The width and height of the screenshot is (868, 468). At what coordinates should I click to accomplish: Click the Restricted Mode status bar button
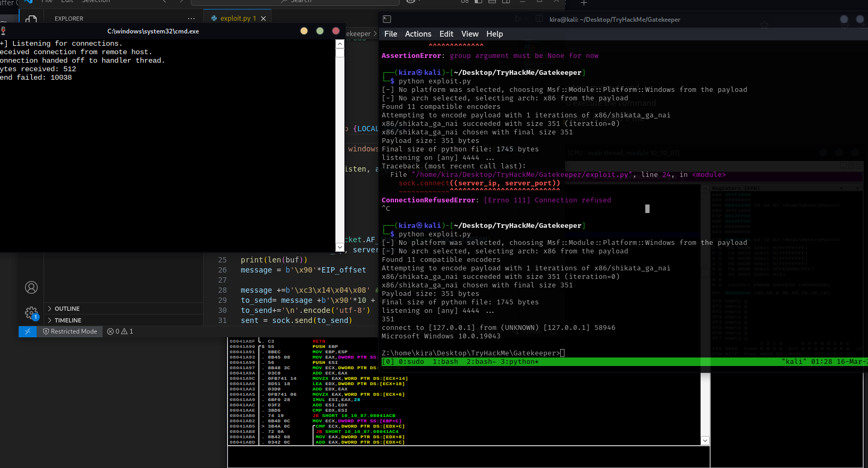coord(70,331)
